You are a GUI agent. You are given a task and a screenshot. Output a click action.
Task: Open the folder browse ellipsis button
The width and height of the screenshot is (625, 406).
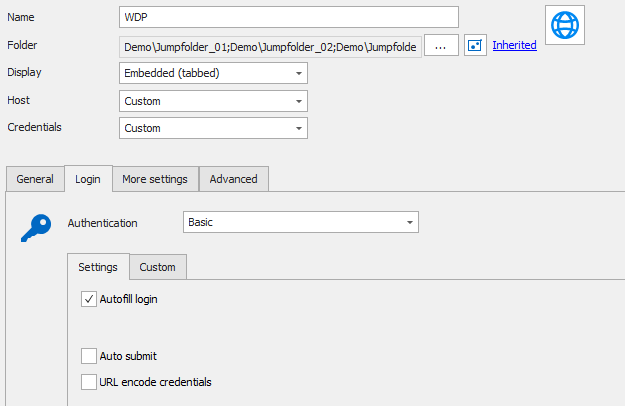[x=441, y=45]
